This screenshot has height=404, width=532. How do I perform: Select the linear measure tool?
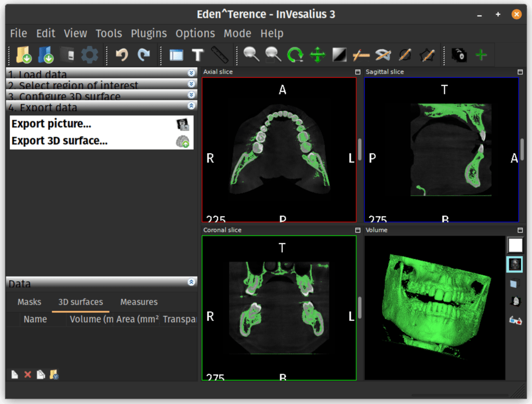[x=361, y=55]
